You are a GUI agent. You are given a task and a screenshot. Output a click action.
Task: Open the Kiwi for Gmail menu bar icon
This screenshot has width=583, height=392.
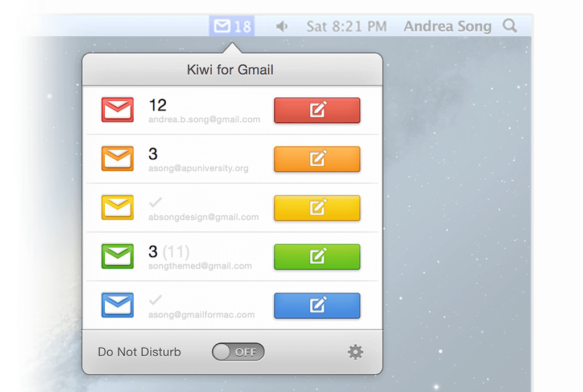(x=232, y=26)
